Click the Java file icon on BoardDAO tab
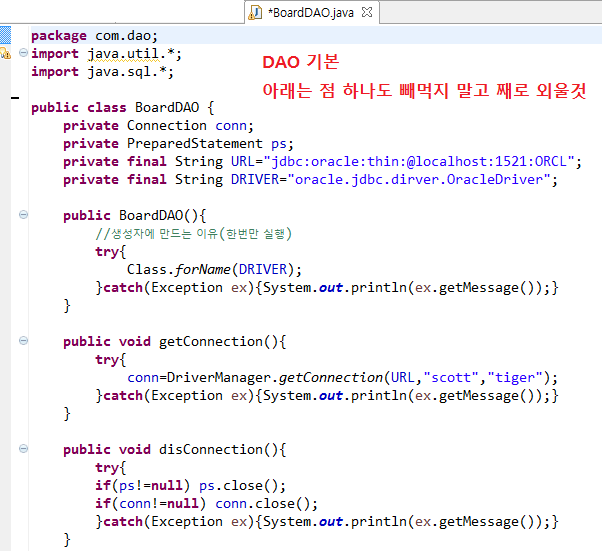This screenshot has width=602, height=551. (255, 13)
